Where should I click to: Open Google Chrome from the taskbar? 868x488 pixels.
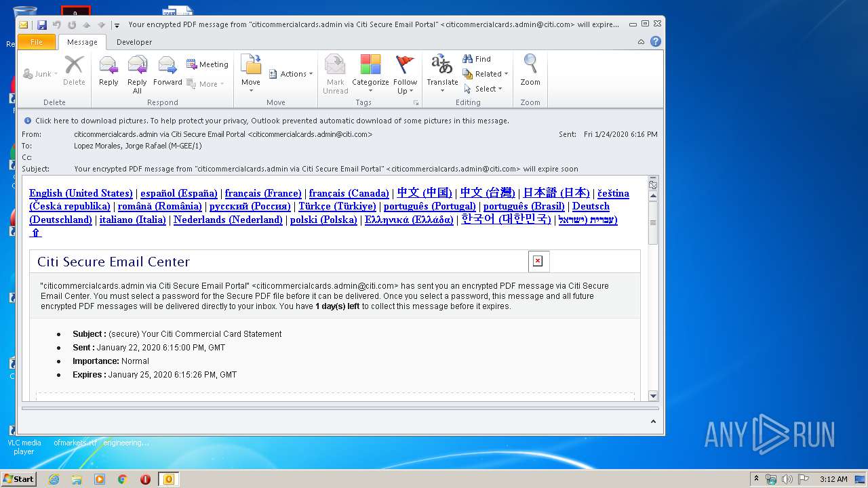tap(123, 479)
